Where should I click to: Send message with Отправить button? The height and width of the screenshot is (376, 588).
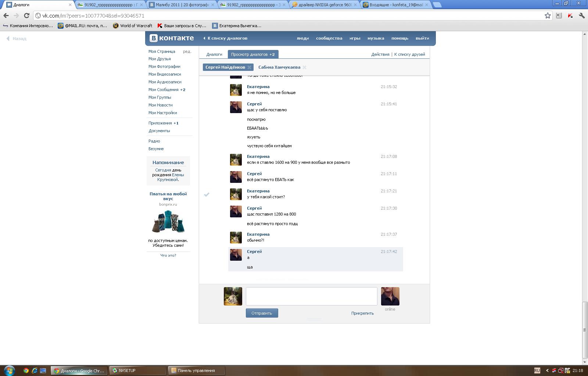click(x=262, y=313)
